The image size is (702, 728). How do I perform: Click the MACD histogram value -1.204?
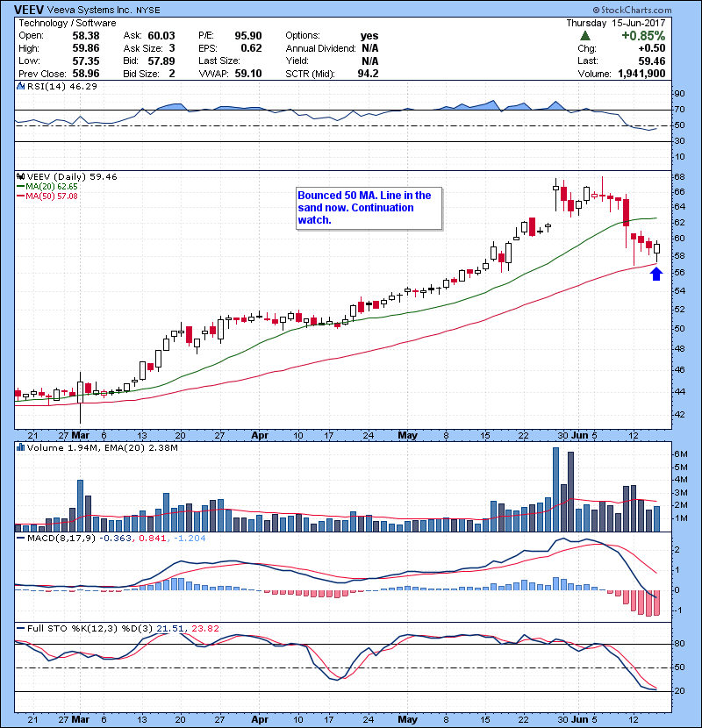(190, 539)
